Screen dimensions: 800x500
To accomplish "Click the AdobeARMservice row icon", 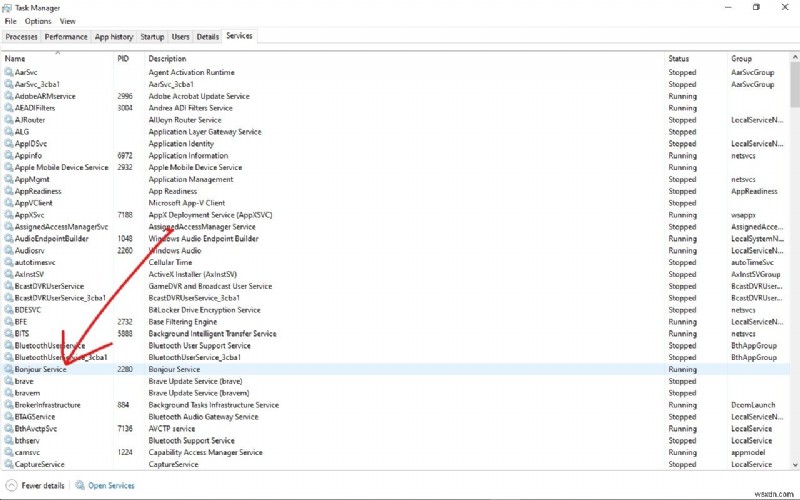I will coord(9,96).
